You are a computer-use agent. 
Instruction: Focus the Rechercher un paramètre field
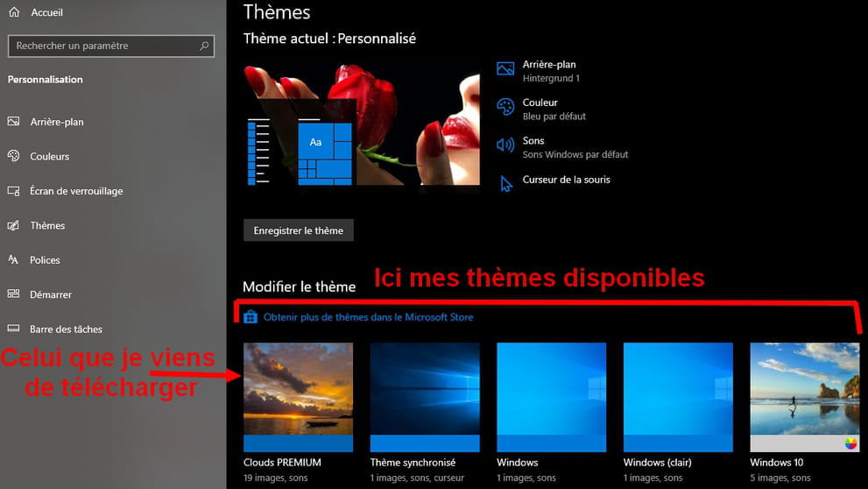pyautogui.click(x=111, y=46)
